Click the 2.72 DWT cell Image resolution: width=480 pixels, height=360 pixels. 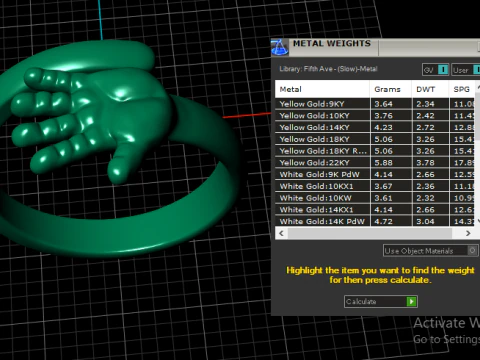(x=430, y=127)
